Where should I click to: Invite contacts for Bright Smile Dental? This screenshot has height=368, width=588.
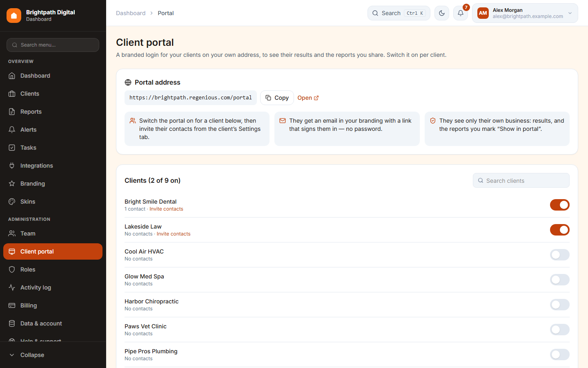pyautogui.click(x=166, y=209)
